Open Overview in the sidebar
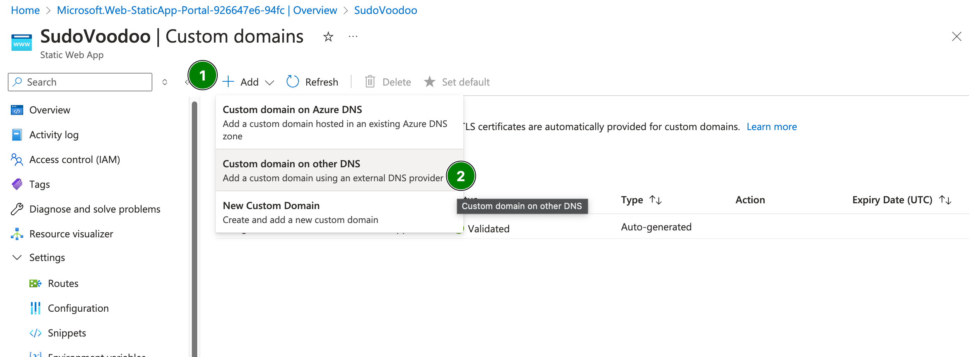Viewport: 980px width, 357px height. click(50, 110)
